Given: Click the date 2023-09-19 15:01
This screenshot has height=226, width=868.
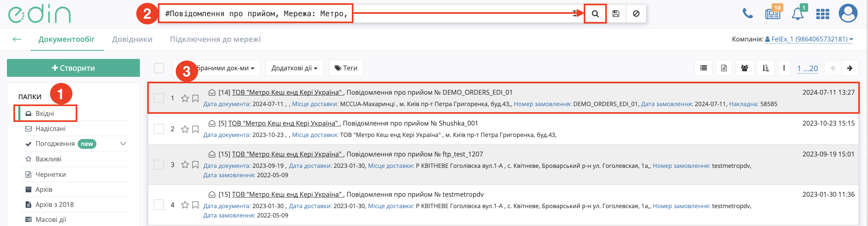Looking at the screenshot, I should pyautogui.click(x=829, y=154).
